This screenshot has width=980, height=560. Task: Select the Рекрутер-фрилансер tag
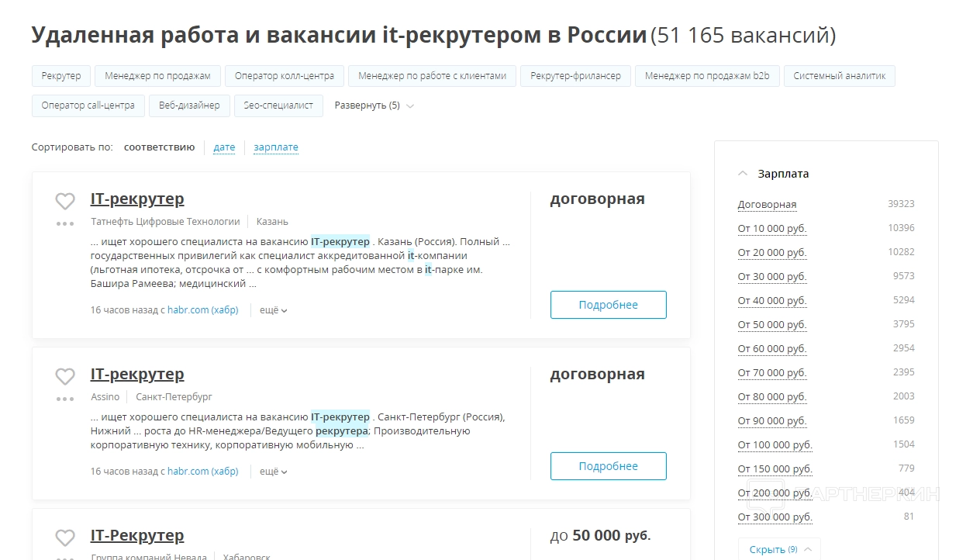pos(575,76)
